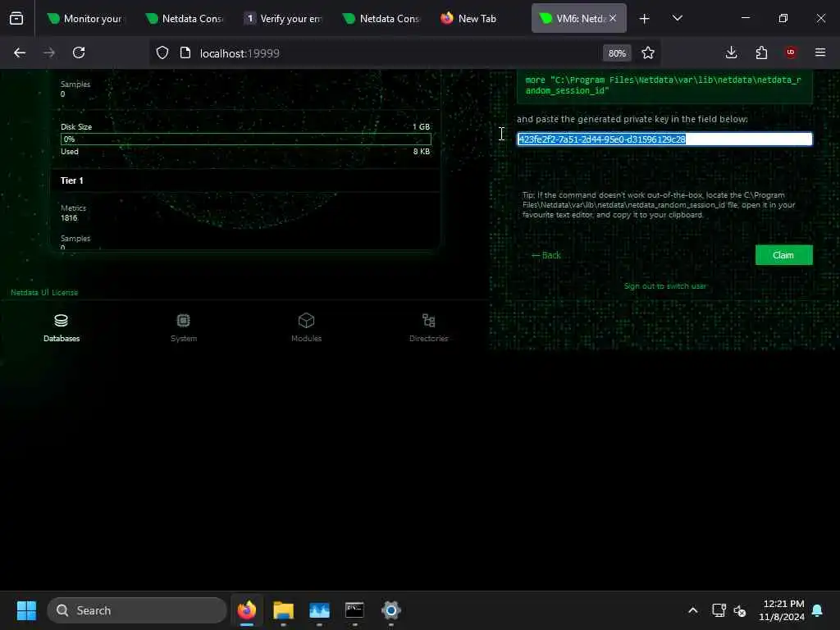Click the Tier 1 heading
The width and height of the screenshot is (840, 630).
click(x=72, y=181)
